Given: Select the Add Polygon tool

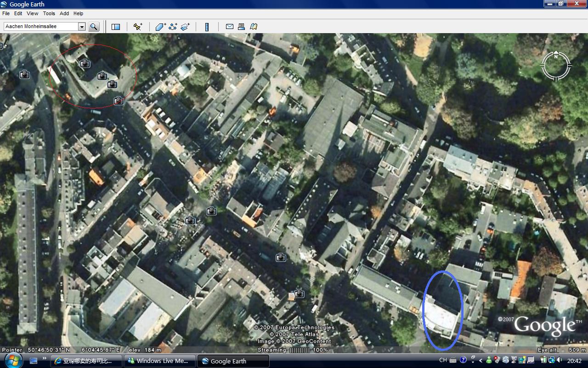Looking at the screenshot, I should (x=161, y=27).
